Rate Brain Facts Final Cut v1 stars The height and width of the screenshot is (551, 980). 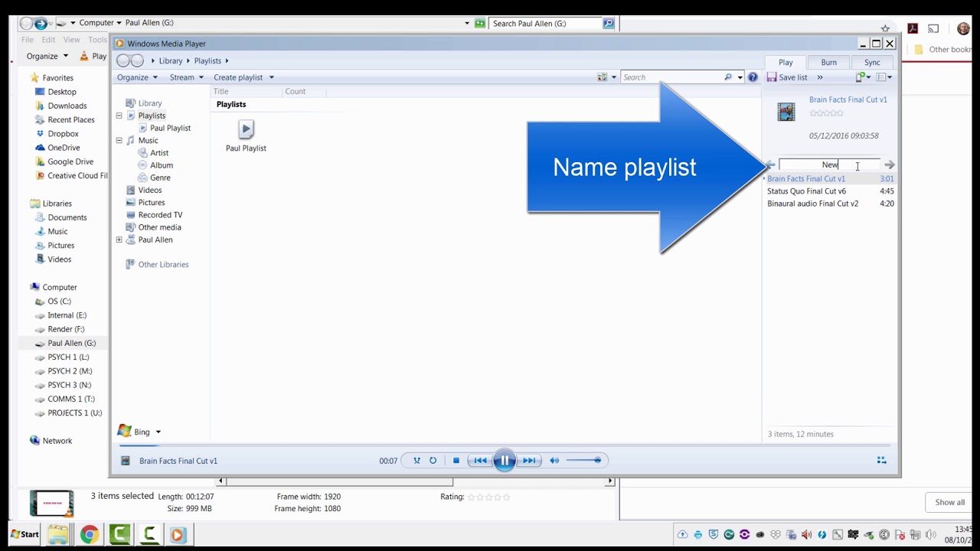pyautogui.click(x=826, y=113)
